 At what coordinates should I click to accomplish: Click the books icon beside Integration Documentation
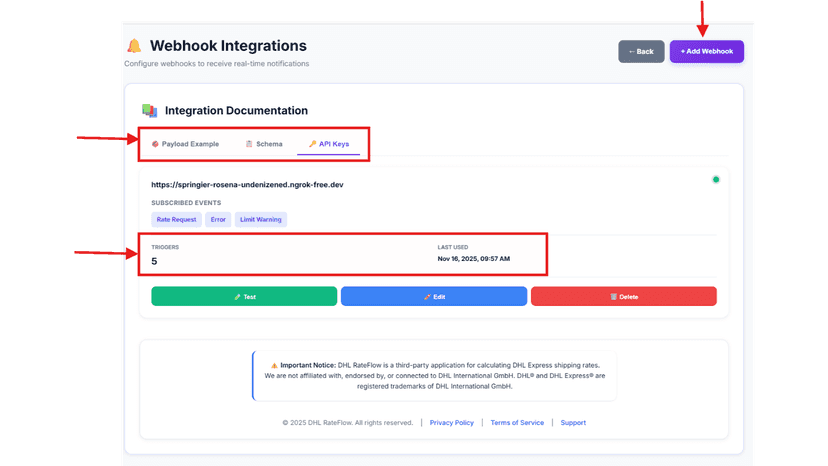coord(149,110)
